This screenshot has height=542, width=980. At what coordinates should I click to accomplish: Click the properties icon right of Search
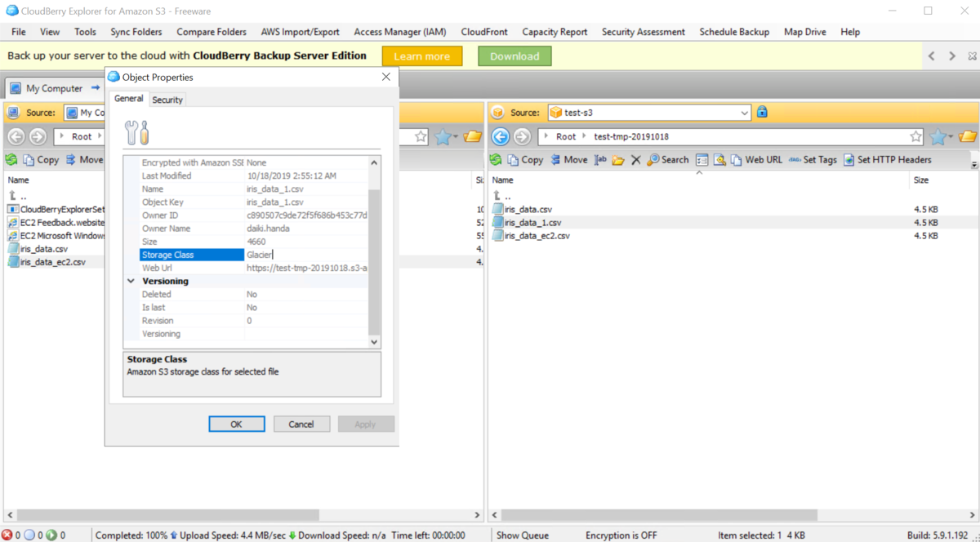point(702,160)
